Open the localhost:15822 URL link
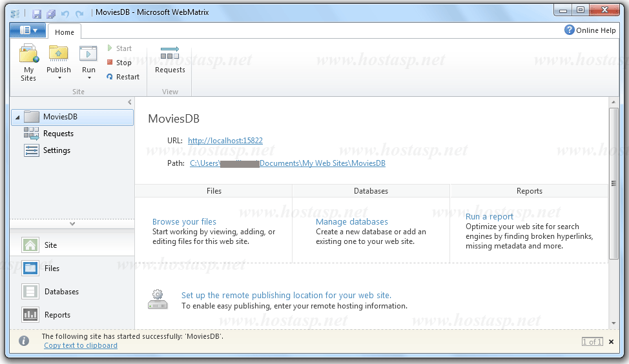 point(225,141)
